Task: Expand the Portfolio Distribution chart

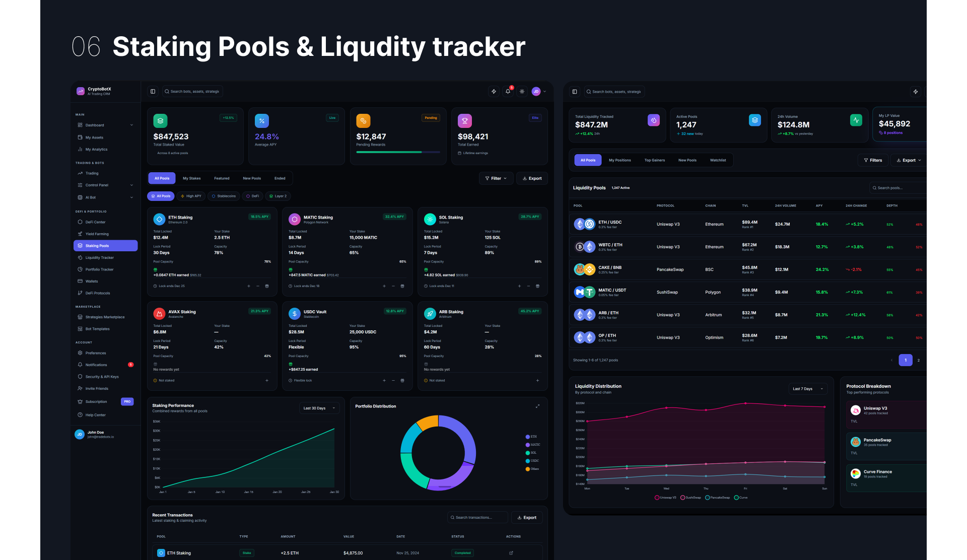Action: pyautogui.click(x=537, y=406)
